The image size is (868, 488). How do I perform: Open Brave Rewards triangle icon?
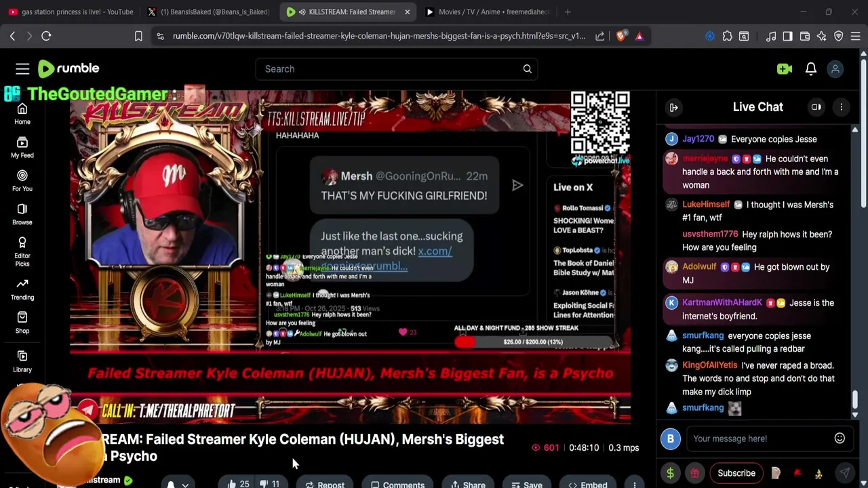[639, 36]
